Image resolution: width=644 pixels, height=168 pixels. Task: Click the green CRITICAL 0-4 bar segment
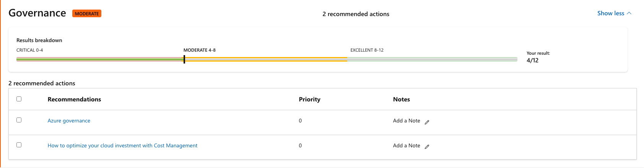click(100, 59)
